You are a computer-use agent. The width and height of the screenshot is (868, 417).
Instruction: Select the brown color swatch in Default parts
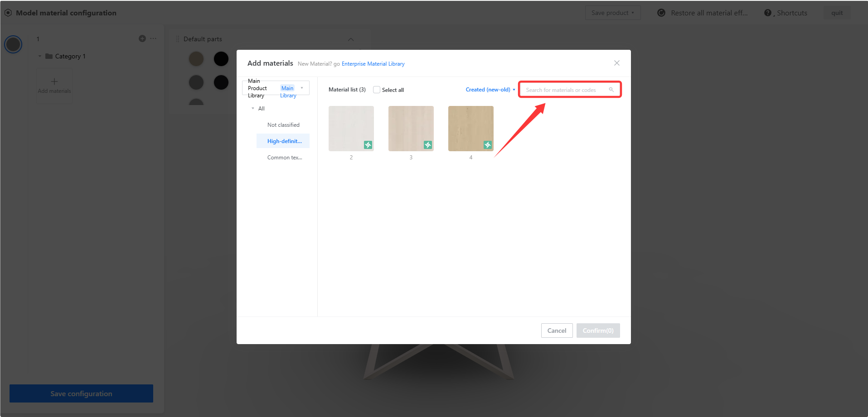196,59
